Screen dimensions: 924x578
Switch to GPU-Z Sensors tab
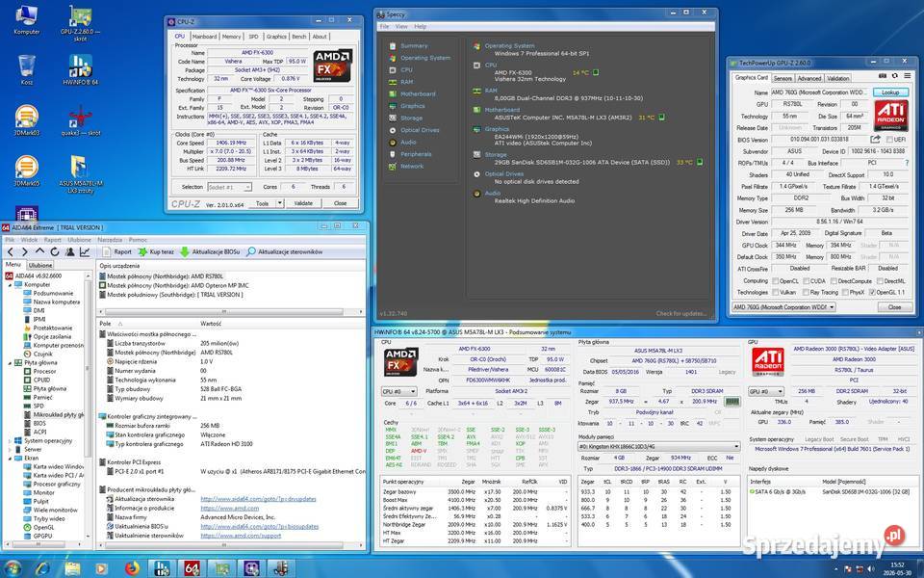(783, 78)
